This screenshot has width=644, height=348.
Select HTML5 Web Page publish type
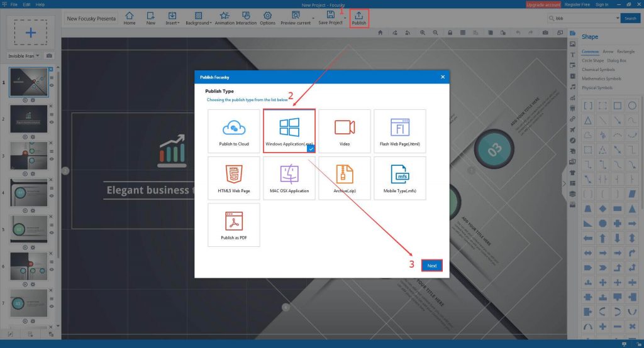[234, 178]
